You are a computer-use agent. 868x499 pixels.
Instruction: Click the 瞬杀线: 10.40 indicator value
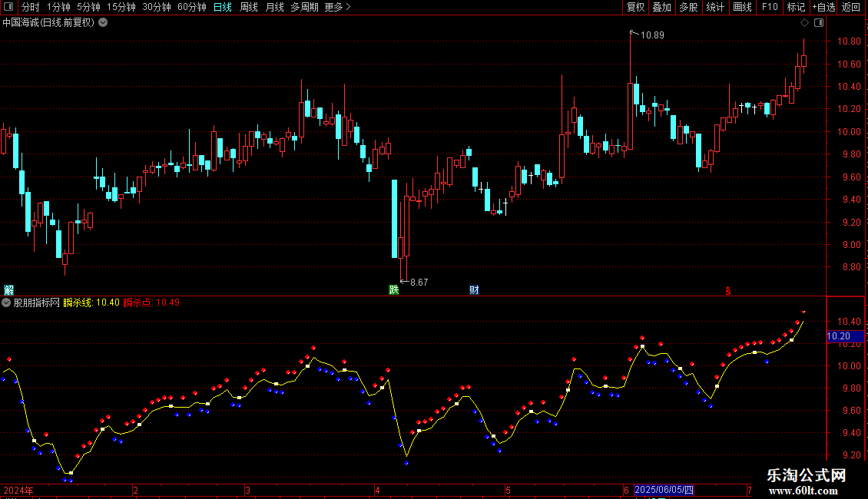[91, 302]
